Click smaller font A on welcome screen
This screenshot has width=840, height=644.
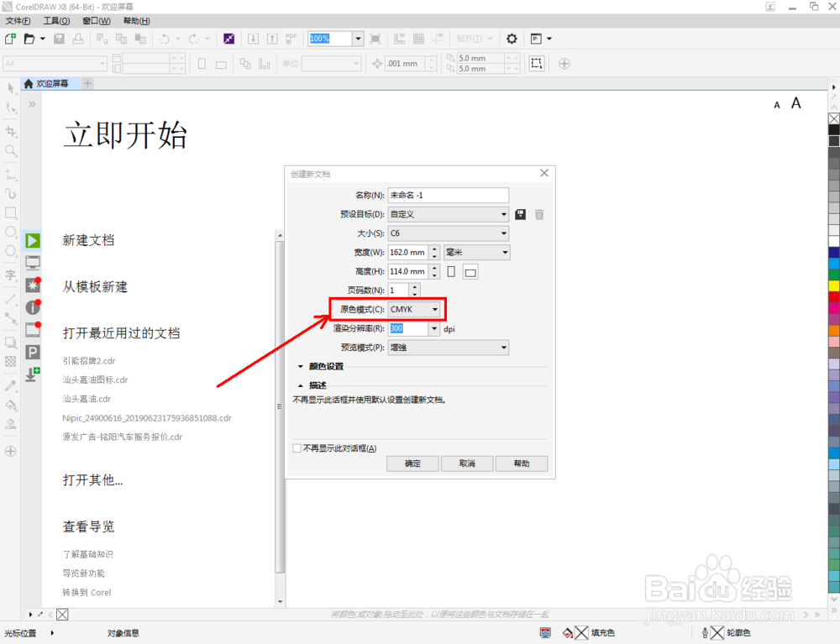tap(777, 106)
